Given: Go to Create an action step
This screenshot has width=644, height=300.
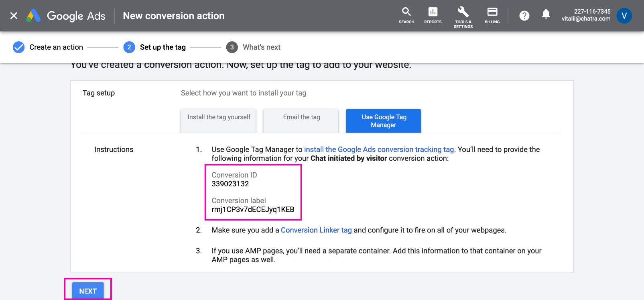Looking at the screenshot, I should [48, 47].
